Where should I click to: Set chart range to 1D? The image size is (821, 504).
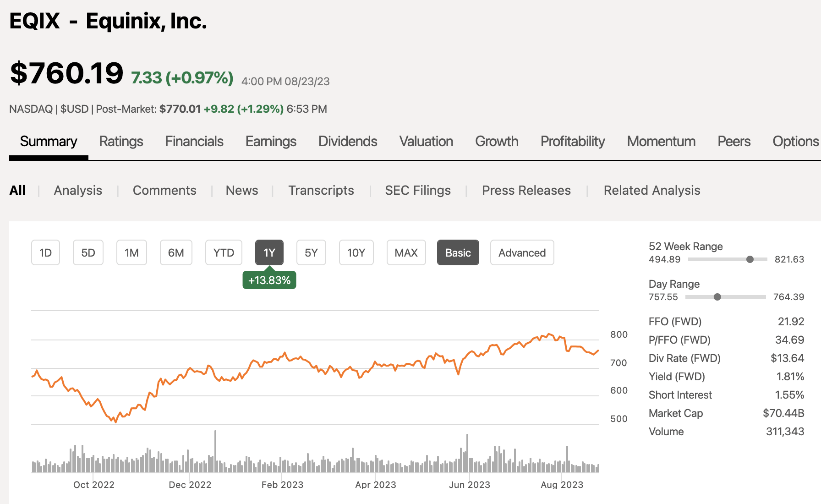click(x=45, y=252)
